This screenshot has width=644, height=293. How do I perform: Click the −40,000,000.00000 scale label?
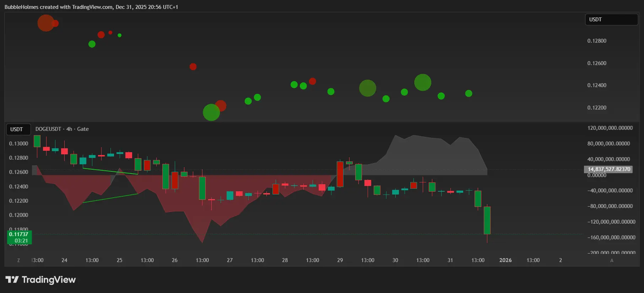[610, 191]
